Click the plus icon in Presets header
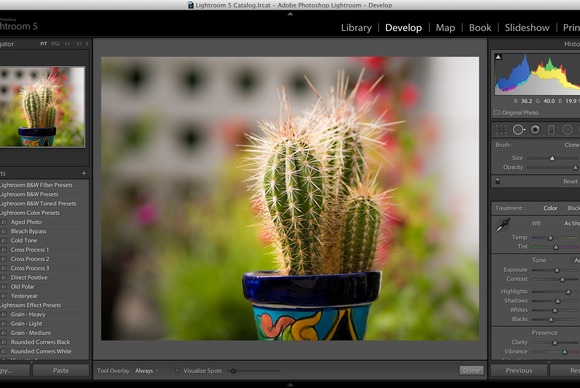 click(x=84, y=173)
